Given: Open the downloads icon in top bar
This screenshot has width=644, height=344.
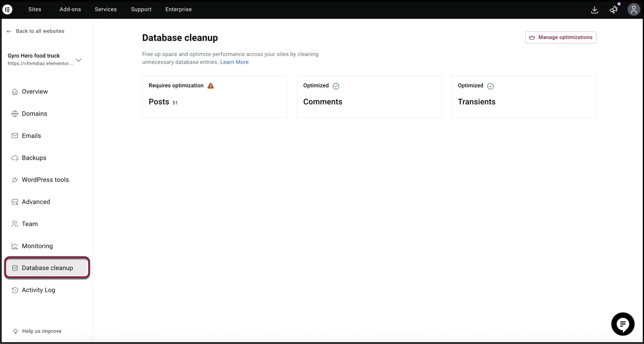Looking at the screenshot, I should [594, 10].
